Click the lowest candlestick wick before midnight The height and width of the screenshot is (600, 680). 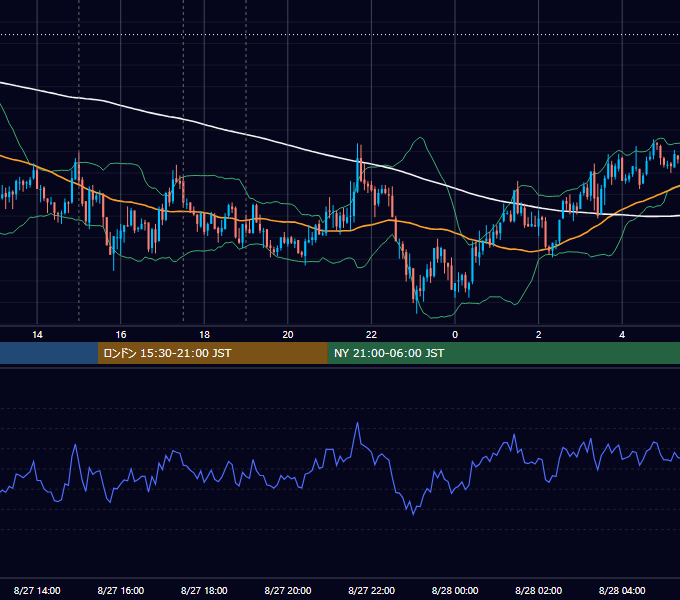(x=417, y=301)
